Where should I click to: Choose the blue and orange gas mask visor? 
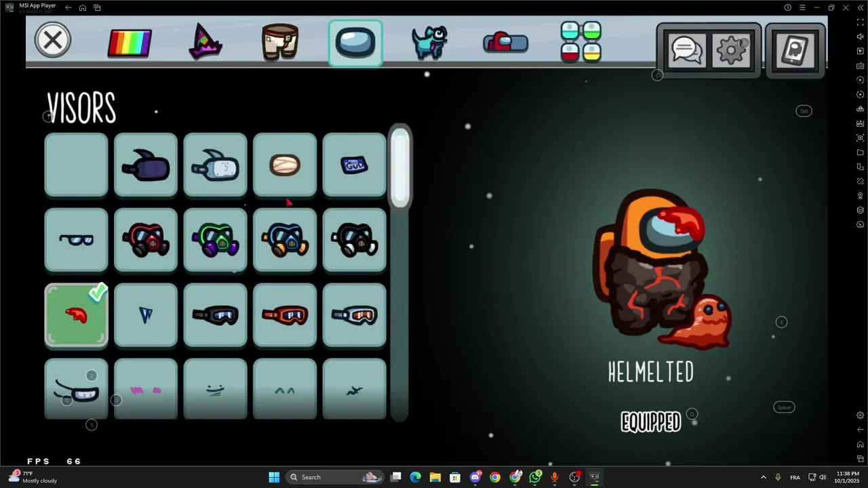(x=285, y=240)
